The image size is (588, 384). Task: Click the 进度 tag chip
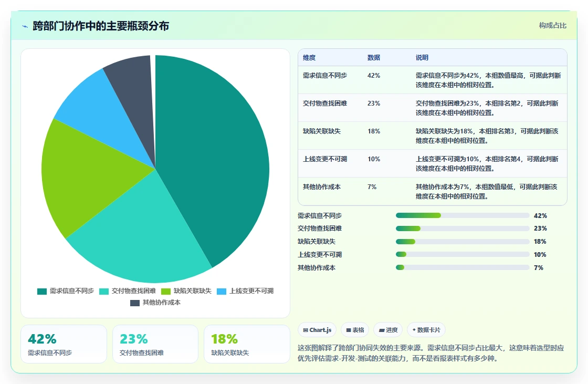388,330
